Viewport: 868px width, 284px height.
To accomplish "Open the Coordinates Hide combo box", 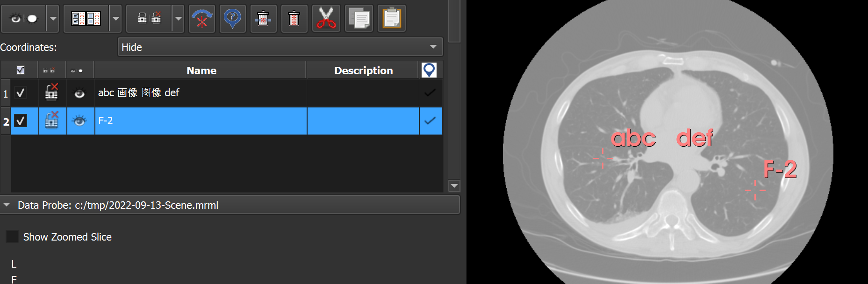I will 280,47.
